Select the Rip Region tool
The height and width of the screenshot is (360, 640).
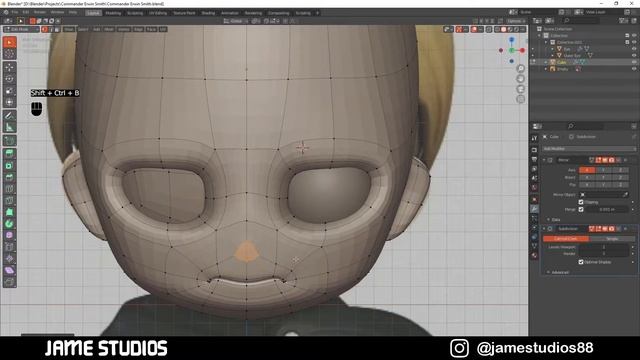pos(9,282)
